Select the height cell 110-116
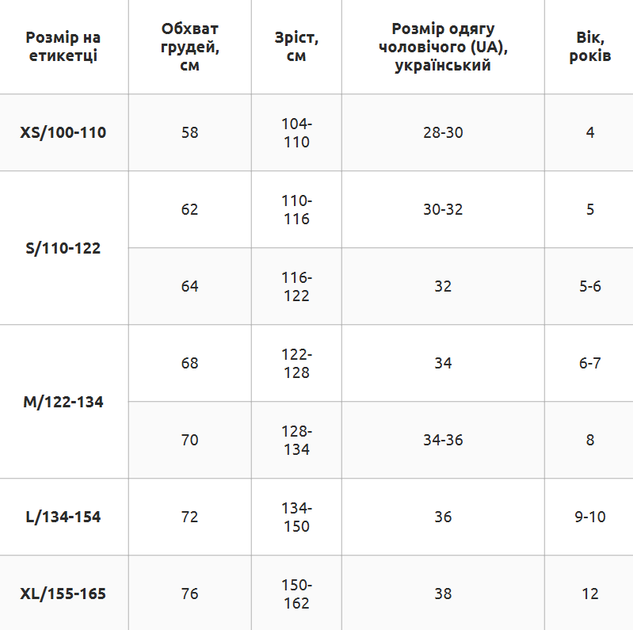Screen dimensions: 633x630 (296, 209)
